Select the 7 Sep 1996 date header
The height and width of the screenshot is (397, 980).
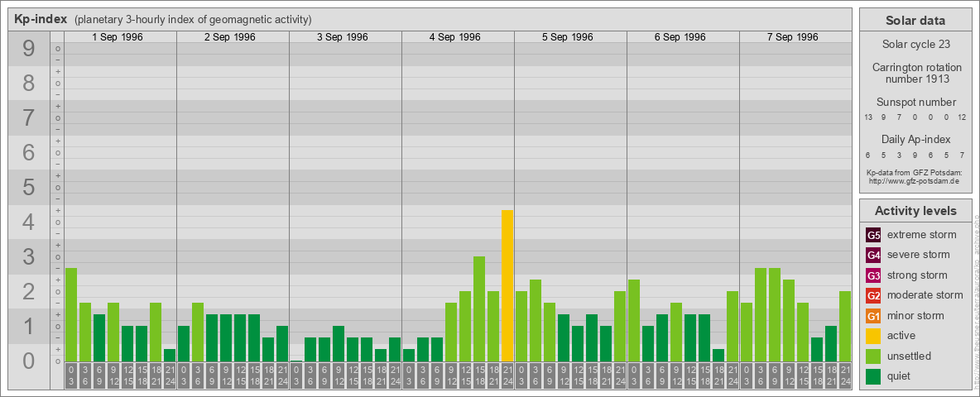[792, 37]
